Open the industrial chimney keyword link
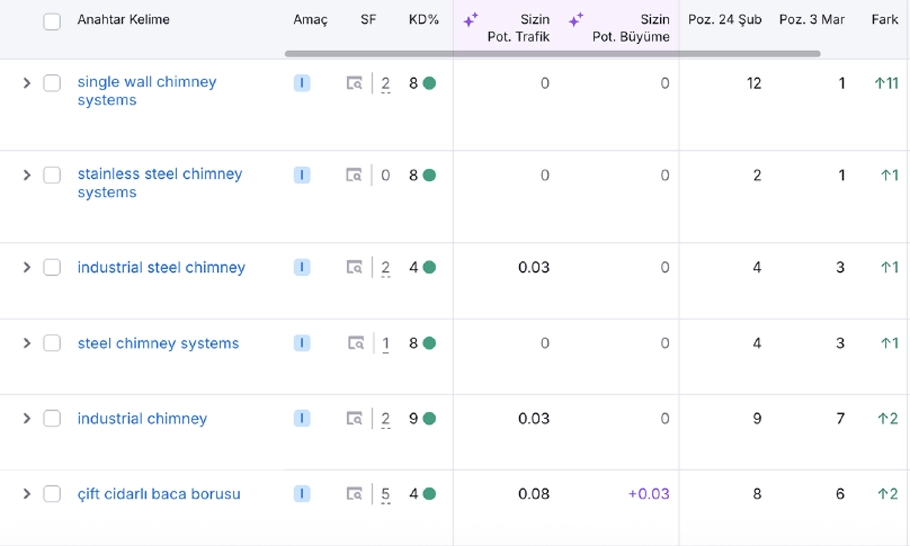This screenshot has height=546, width=910. coord(142,419)
